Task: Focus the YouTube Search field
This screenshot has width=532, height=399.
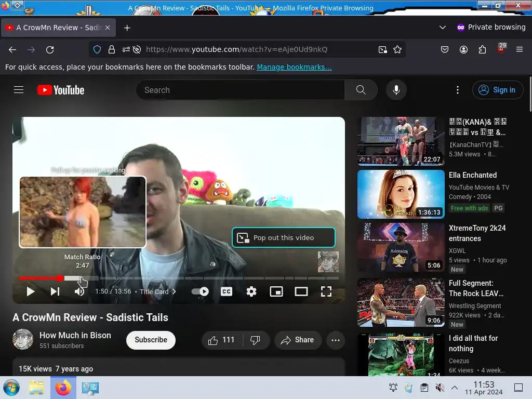Action: tap(240, 90)
